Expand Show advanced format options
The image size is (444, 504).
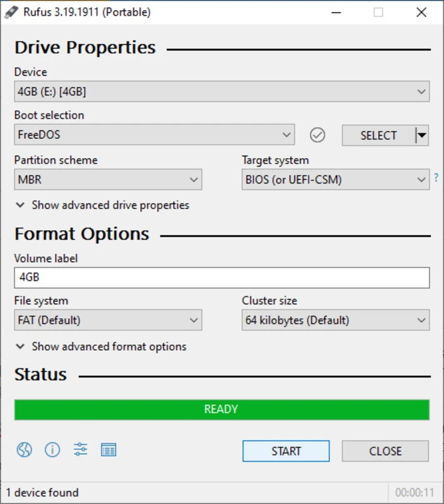101,346
